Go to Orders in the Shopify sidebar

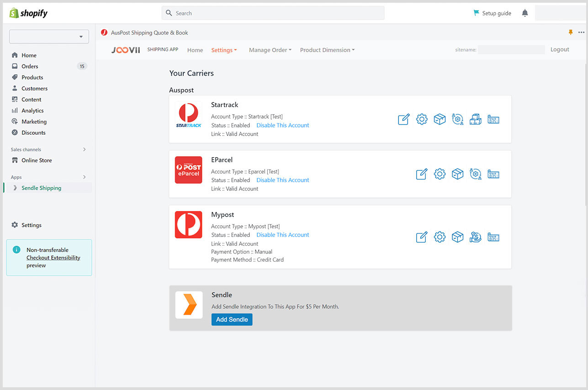(x=30, y=66)
